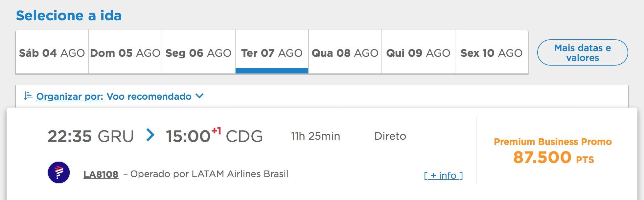Screen dimensions: 644x200
Task: Choose the Qua 08 AGO date tab
Action: (x=345, y=52)
